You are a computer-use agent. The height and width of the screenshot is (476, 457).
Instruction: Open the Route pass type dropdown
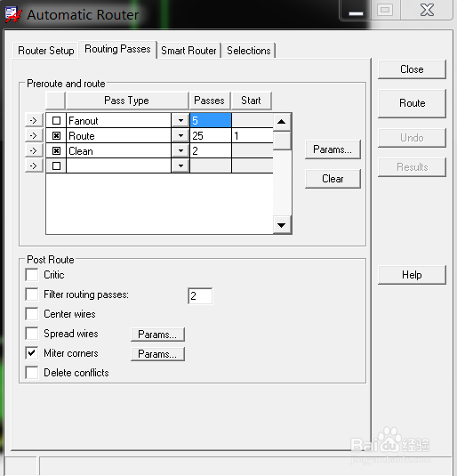(180, 135)
